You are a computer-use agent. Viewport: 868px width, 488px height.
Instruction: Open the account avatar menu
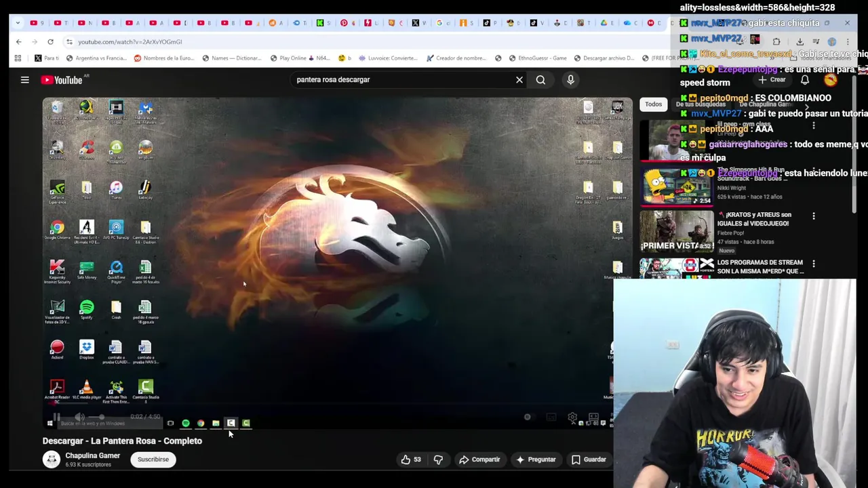click(x=831, y=80)
